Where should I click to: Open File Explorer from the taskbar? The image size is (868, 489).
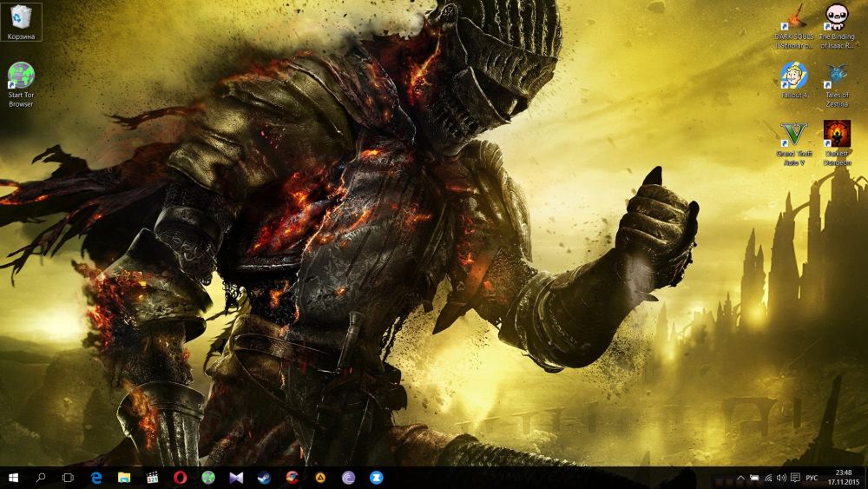click(124, 478)
